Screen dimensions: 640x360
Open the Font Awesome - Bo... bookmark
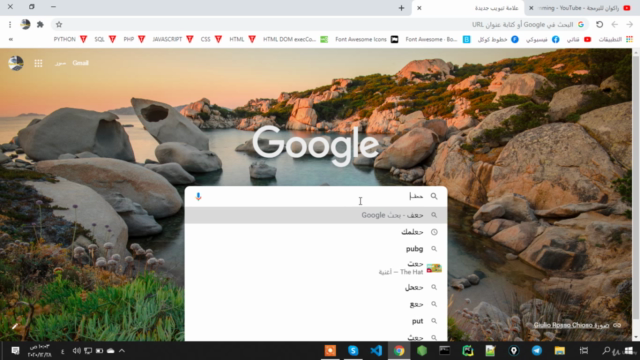[x=438, y=39]
